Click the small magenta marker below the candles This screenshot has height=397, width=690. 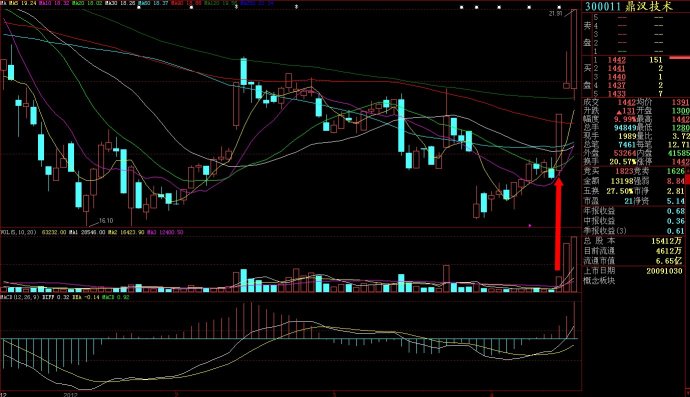(530, 226)
